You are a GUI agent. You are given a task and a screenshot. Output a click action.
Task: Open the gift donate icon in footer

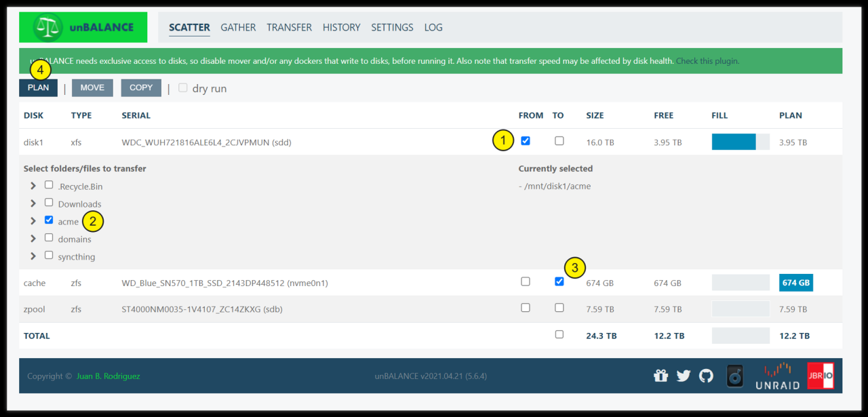660,376
